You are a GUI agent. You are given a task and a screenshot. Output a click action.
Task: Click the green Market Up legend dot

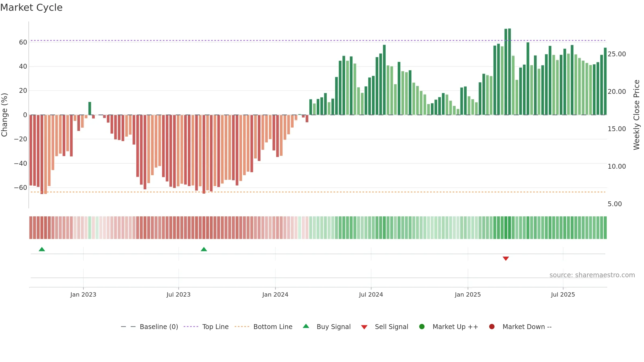click(422, 327)
